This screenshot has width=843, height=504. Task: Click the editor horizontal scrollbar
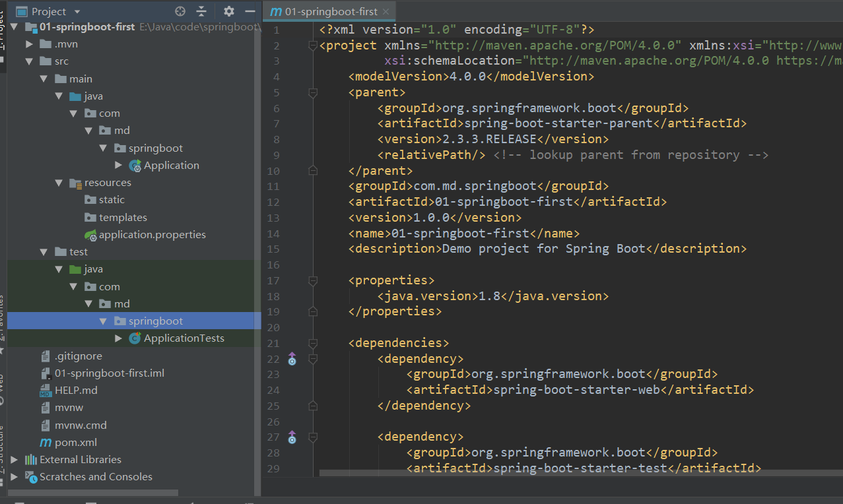point(581,473)
